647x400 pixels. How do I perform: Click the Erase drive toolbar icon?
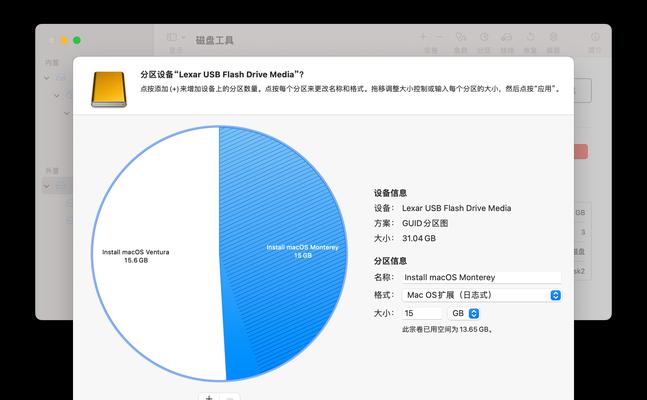pyautogui.click(x=507, y=37)
